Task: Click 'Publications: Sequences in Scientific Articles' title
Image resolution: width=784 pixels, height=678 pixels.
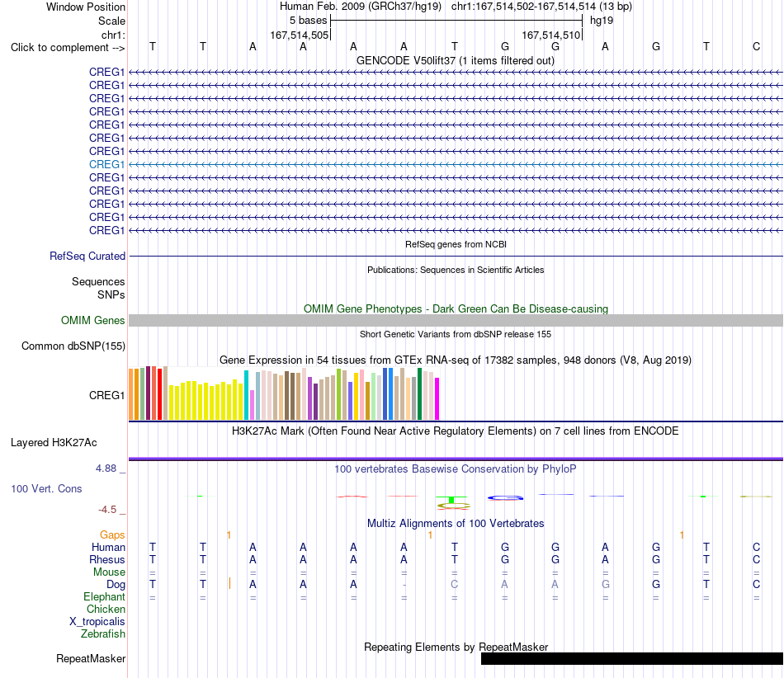Action: (x=456, y=270)
